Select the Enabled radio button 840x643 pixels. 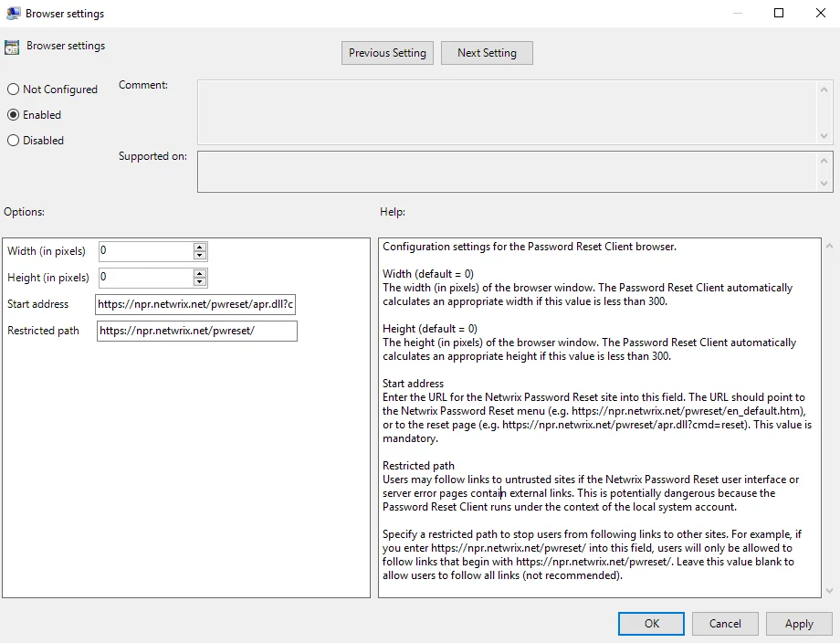point(13,115)
